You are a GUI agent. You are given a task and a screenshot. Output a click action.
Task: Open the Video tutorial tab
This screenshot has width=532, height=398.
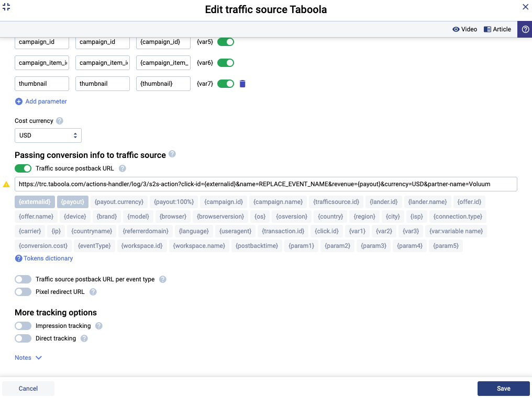pos(465,29)
